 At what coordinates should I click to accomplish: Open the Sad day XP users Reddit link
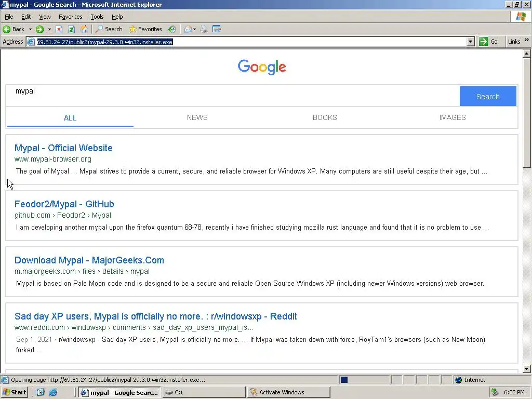[156, 316]
